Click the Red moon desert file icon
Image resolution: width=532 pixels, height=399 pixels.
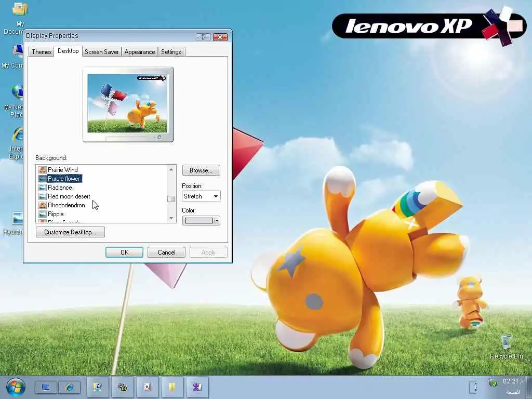tap(43, 196)
